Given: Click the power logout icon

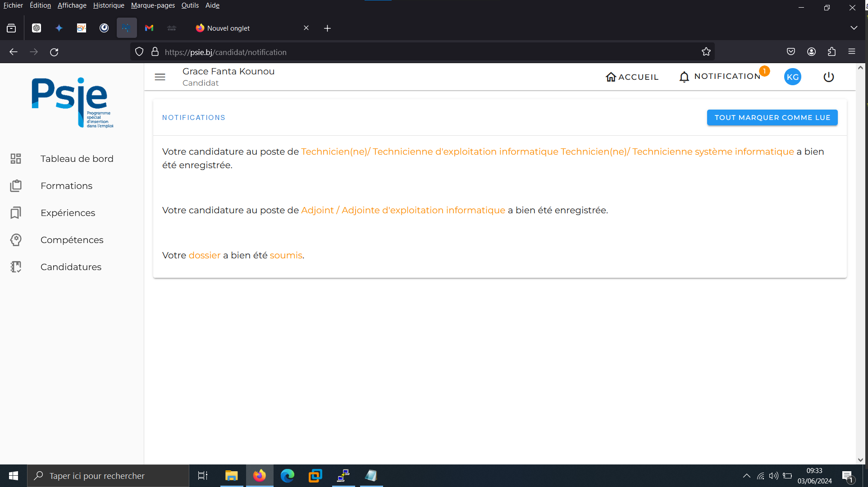Looking at the screenshot, I should (x=828, y=77).
